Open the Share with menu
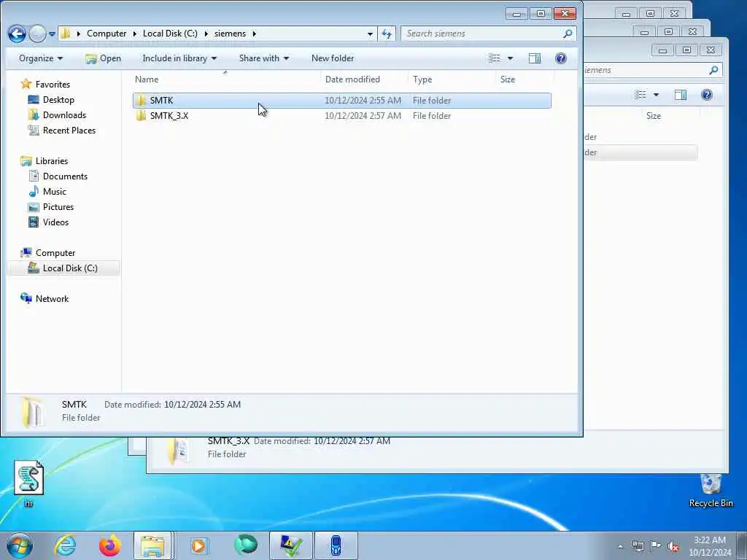 coord(263,58)
